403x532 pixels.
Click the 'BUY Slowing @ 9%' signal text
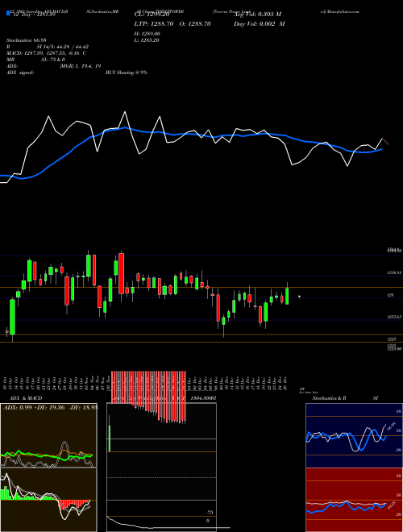127,73
